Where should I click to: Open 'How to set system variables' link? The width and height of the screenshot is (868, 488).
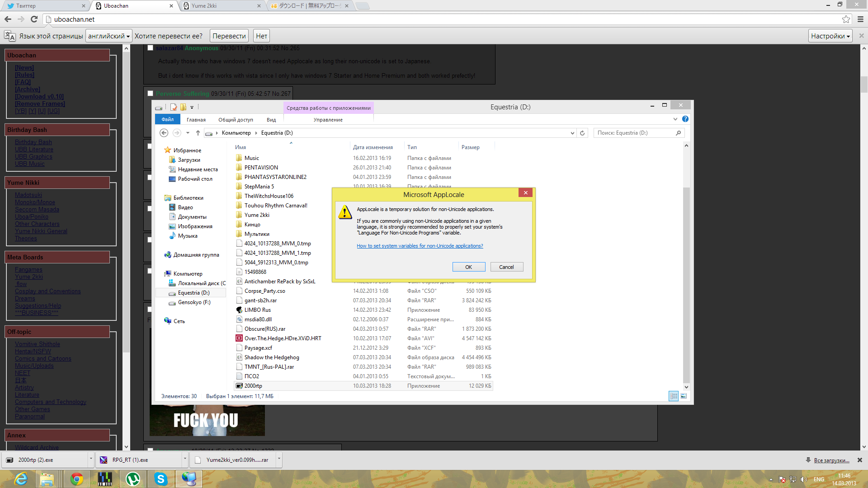tap(420, 246)
